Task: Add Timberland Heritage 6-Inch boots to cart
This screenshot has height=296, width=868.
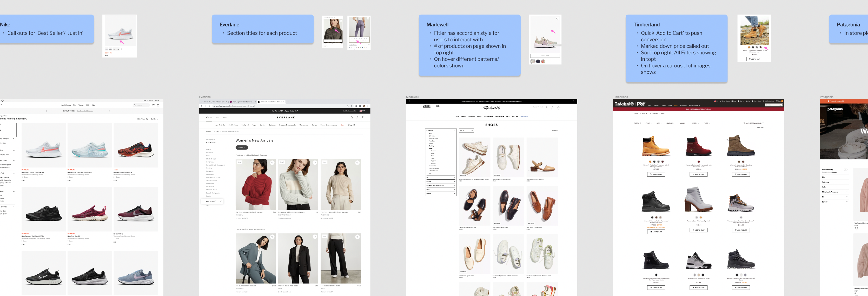Action: (x=699, y=174)
